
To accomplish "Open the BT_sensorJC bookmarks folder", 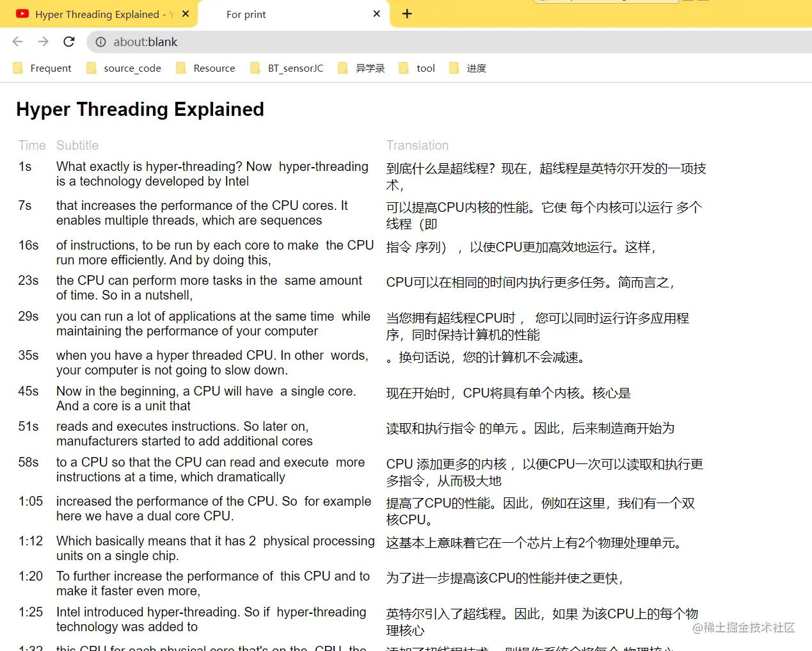I will [x=287, y=68].
